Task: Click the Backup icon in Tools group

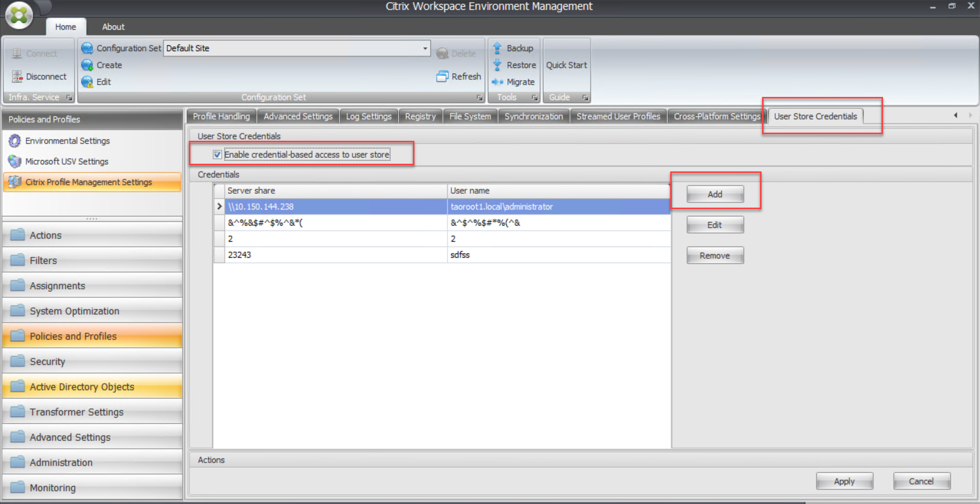Action: point(498,47)
